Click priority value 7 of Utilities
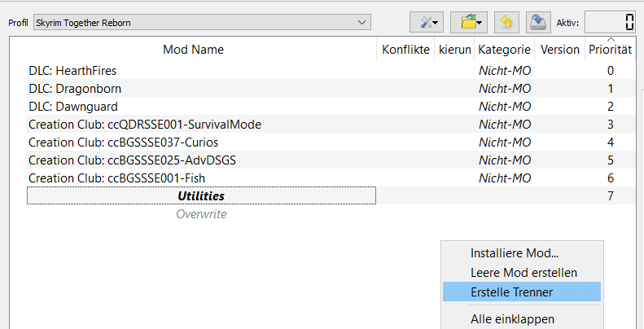644x329 pixels. (611, 196)
